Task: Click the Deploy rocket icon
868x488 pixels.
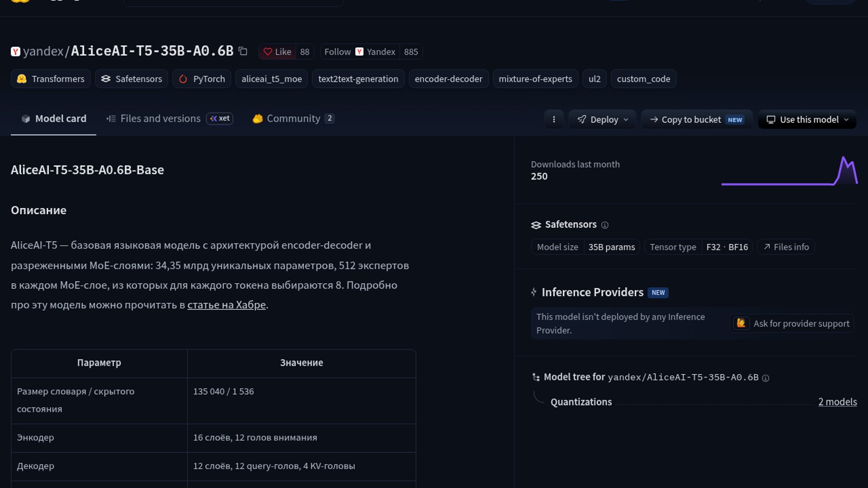Action: 582,119
